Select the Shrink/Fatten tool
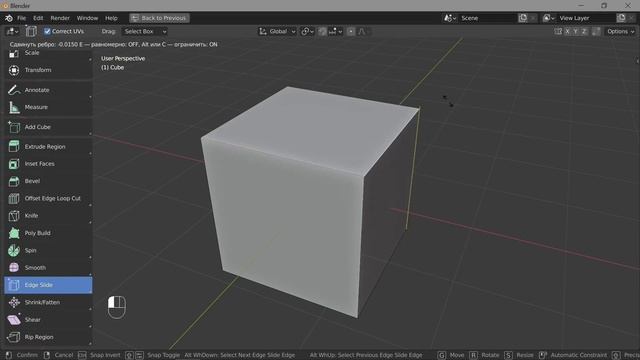The image size is (640, 360). pyautogui.click(x=48, y=302)
